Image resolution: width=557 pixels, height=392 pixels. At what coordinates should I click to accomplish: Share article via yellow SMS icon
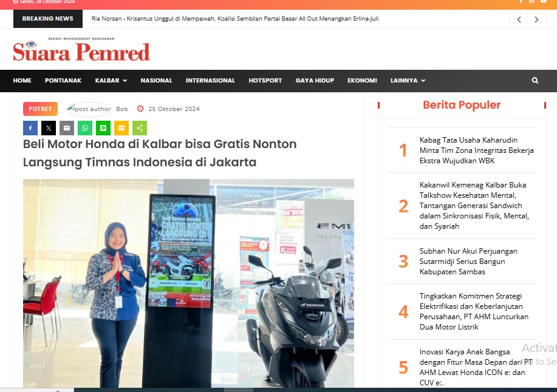(121, 128)
